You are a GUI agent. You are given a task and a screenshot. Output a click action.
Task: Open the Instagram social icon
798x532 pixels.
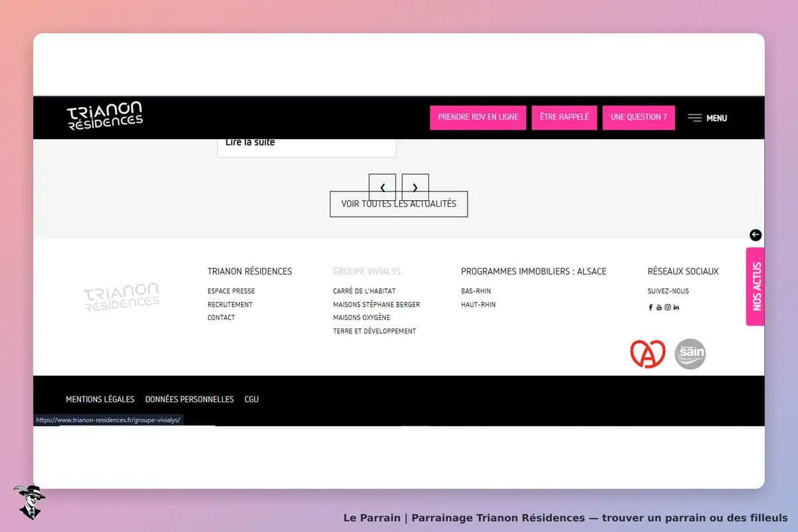point(668,307)
